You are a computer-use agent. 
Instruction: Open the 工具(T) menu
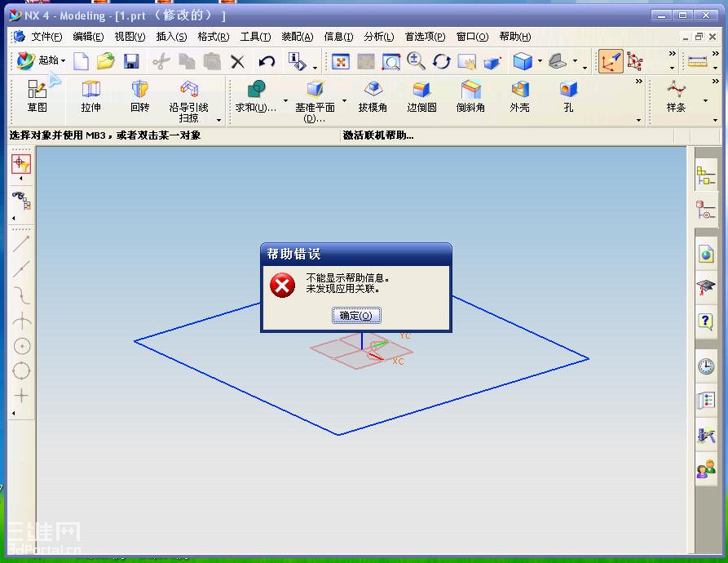pos(255,37)
